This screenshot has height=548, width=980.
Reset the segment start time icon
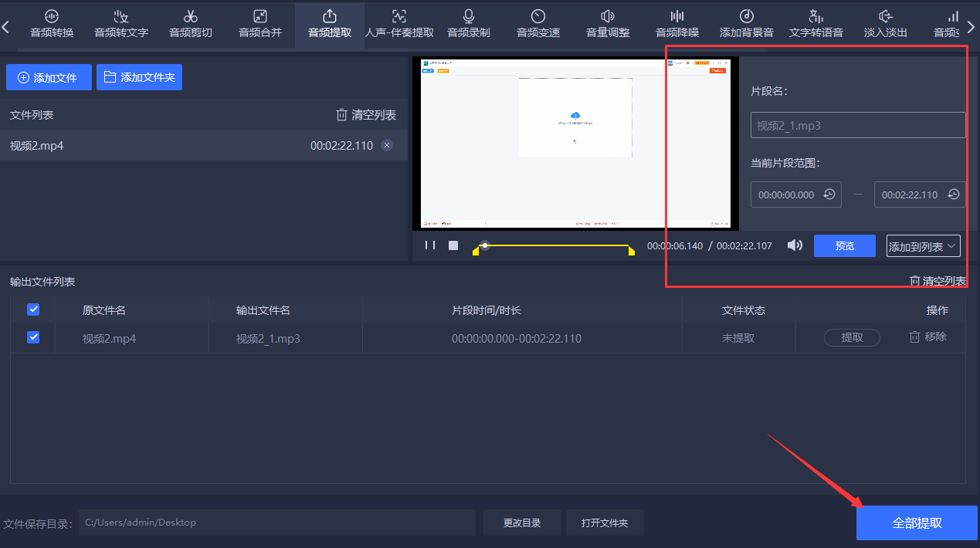click(829, 195)
